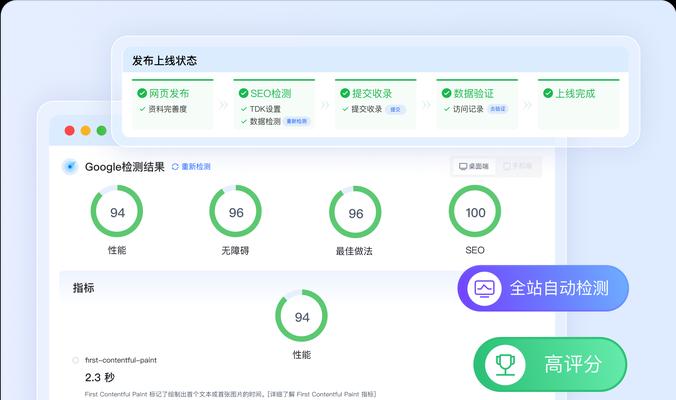Click the 2.3 秒 metric value
This screenshot has height=400, width=676.
[100, 378]
